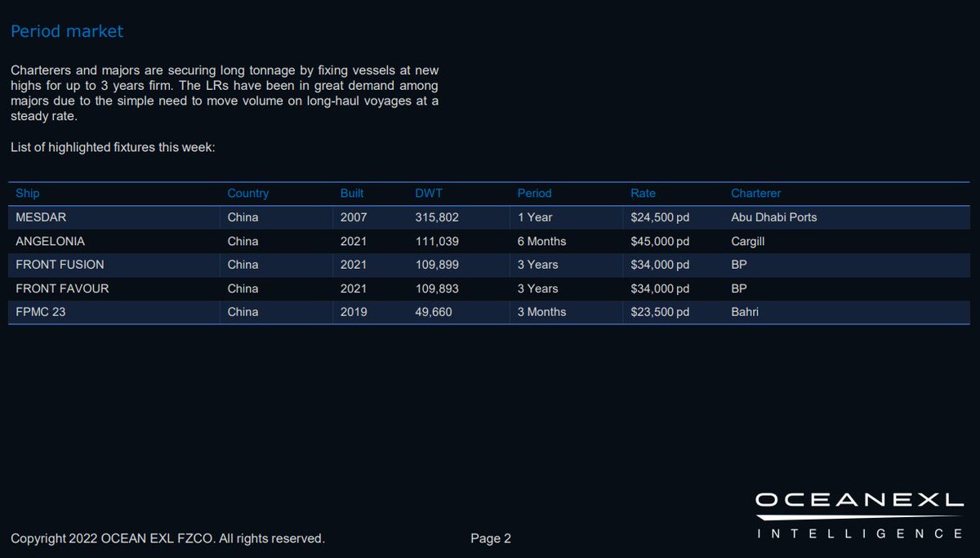Click 'List of highlighted fixtures this week' text
Screen dimensions: 980x558
tap(113, 148)
